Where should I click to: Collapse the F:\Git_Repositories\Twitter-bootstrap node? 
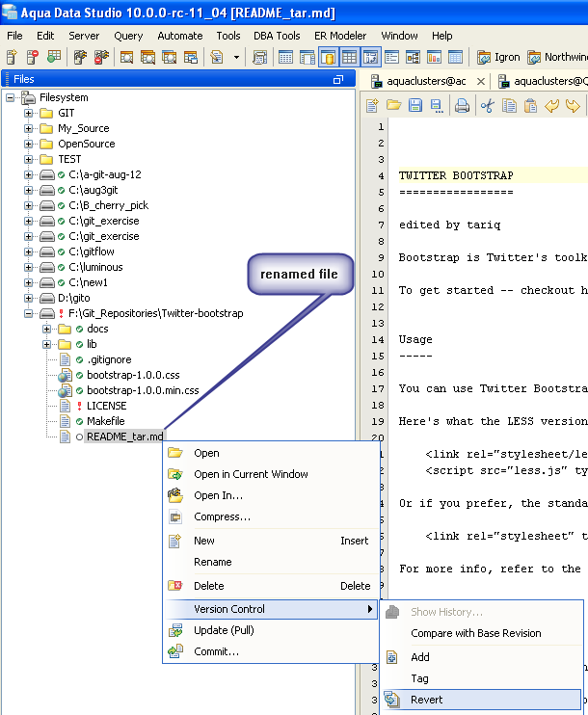[x=28, y=314]
